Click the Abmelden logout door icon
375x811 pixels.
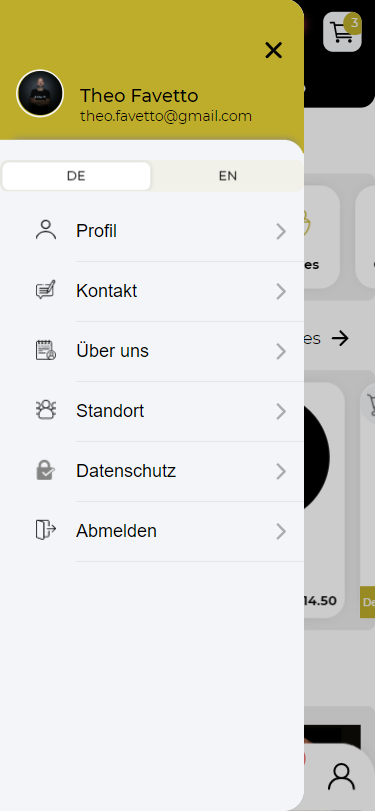point(46,530)
